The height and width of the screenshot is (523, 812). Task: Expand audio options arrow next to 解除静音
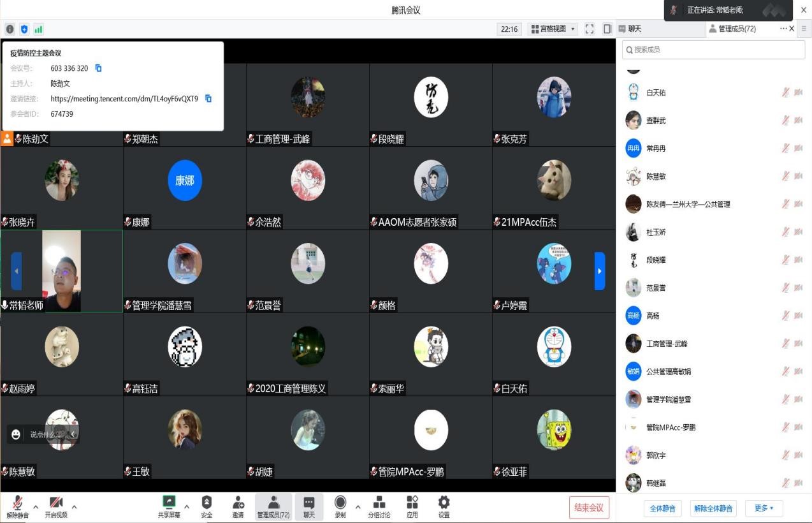(x=36, y=507)
